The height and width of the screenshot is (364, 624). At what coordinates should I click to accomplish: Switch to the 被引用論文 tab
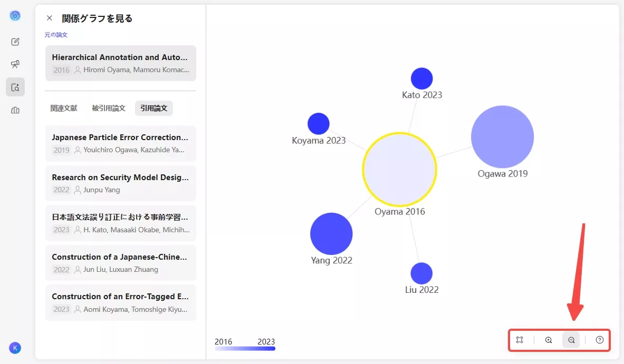pyautogui.click(x=109, y=108)
